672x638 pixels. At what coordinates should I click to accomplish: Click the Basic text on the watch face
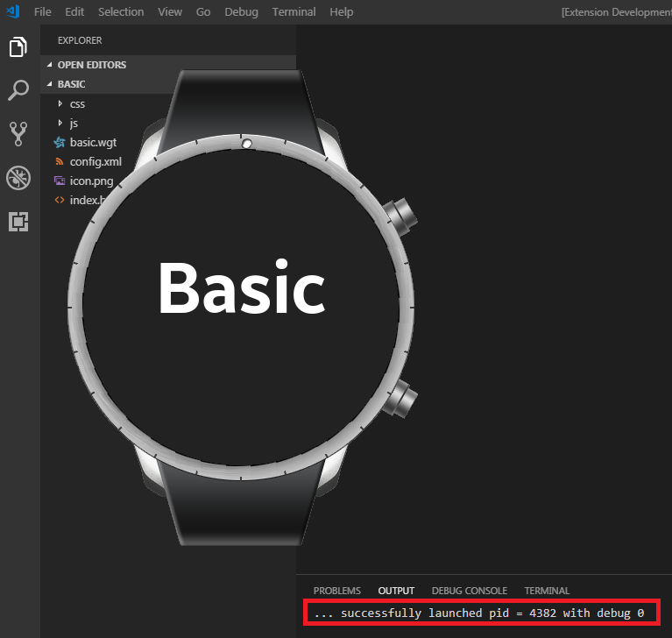tap(241, 288)
